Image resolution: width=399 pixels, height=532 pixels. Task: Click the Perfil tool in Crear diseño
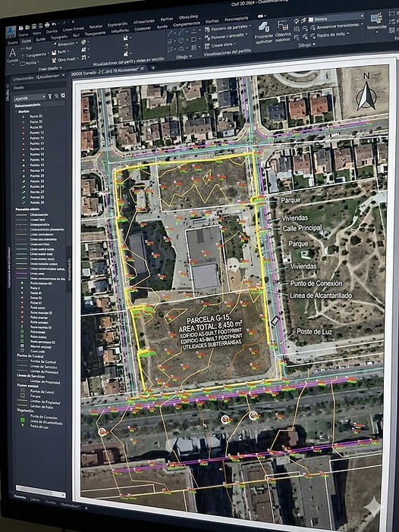click(x=59, y=52)
